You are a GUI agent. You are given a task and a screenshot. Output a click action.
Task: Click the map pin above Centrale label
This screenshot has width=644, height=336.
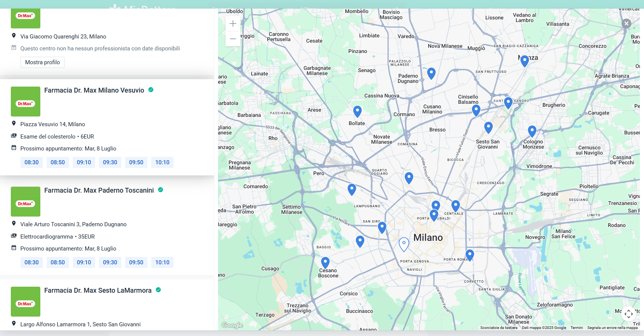coord(455,206)
